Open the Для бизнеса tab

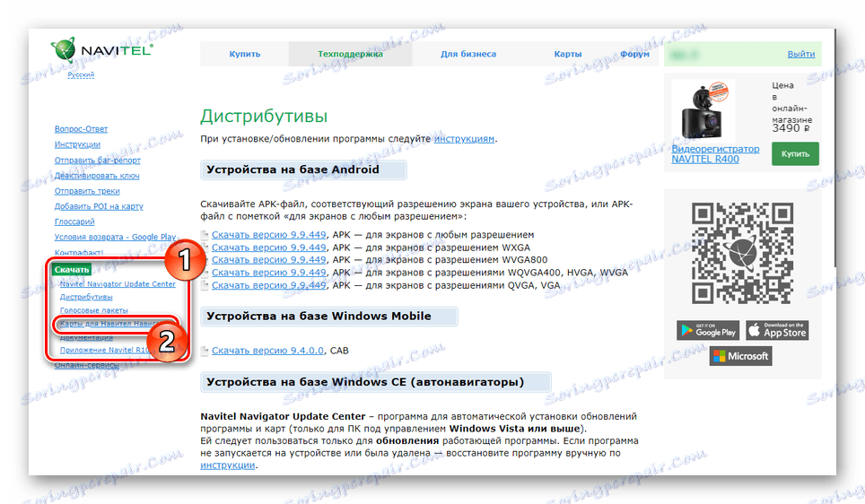coord(467,54)
